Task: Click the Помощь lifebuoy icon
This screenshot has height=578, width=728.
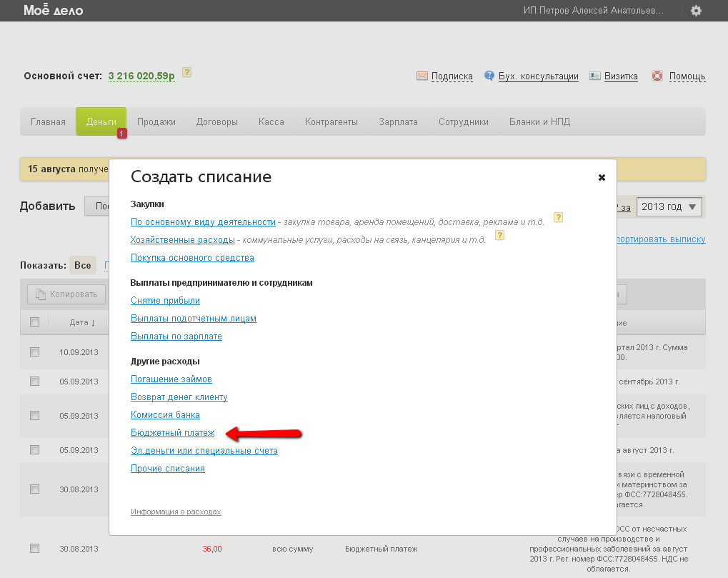Action: coord(657,75)
